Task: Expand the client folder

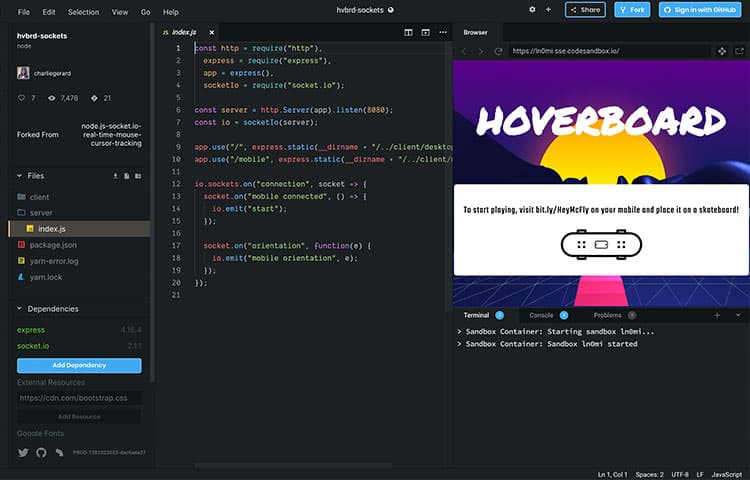Action: pyautogui.click(x=40, y=197)
